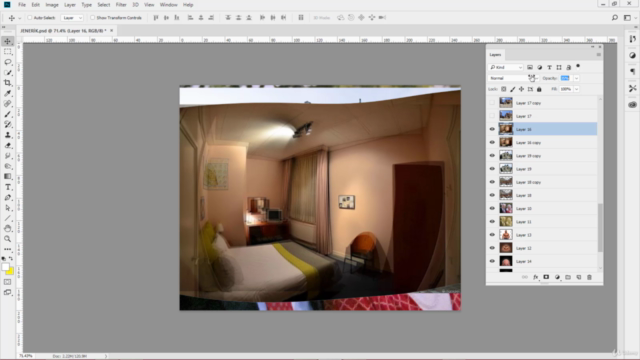The image size is (640, 360).
Task: Open the Filter menu
Action: (x=121, y=4)
